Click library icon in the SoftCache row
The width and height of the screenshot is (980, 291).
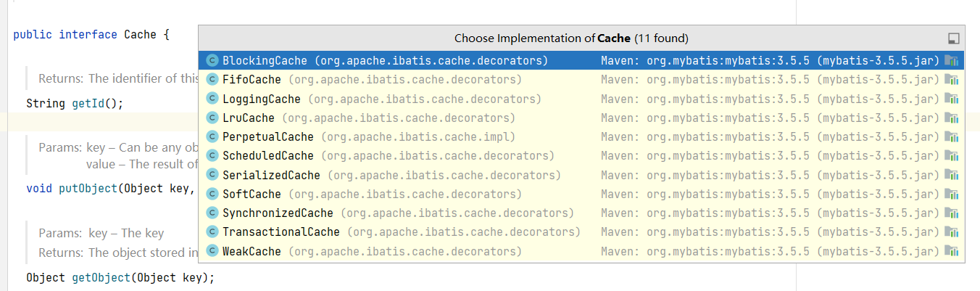[952, 194]
